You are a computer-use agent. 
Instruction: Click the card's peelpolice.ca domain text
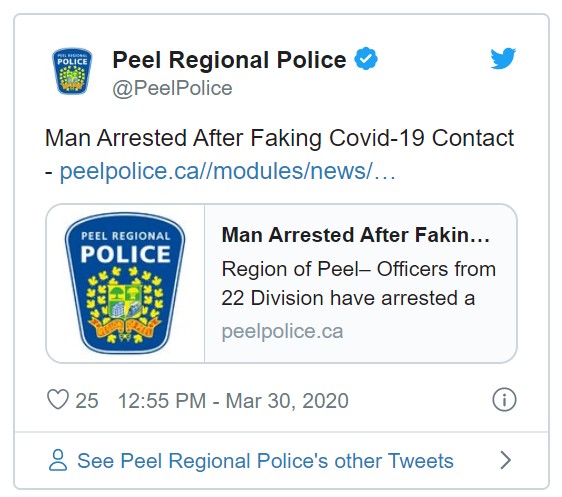pyautogui.click(x=282, y=331)
